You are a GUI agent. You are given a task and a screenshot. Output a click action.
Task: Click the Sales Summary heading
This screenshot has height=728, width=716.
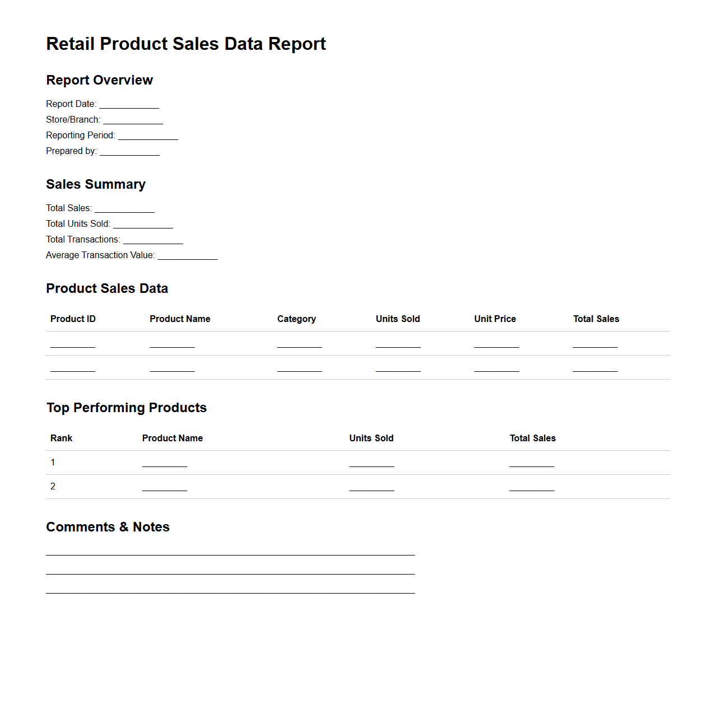96,185
